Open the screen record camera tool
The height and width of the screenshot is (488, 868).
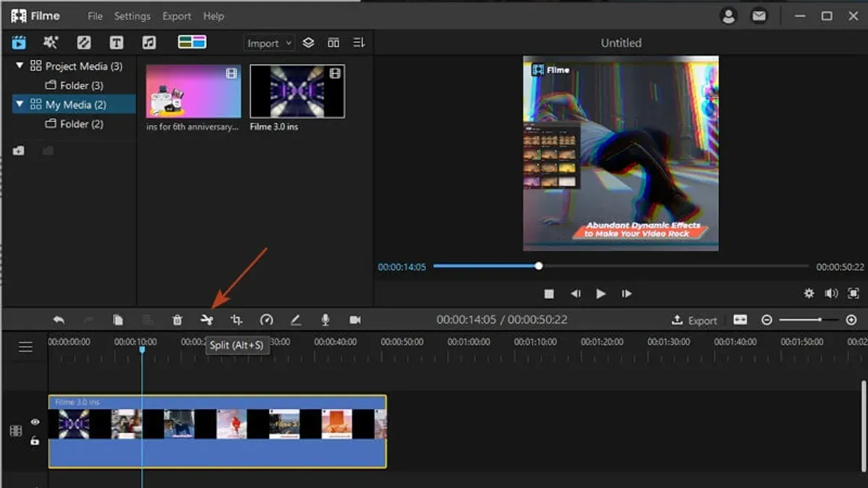(x=355, y=320)
